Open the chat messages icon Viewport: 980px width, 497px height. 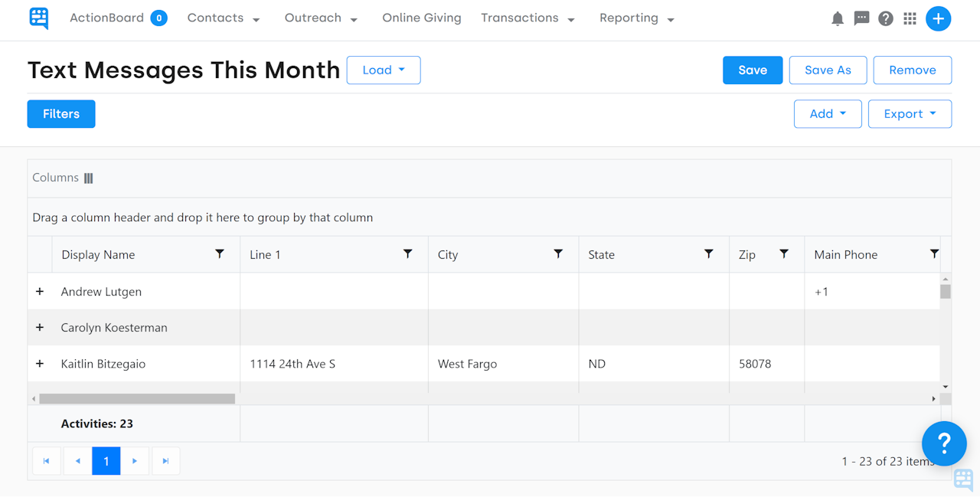click(861, 18)
